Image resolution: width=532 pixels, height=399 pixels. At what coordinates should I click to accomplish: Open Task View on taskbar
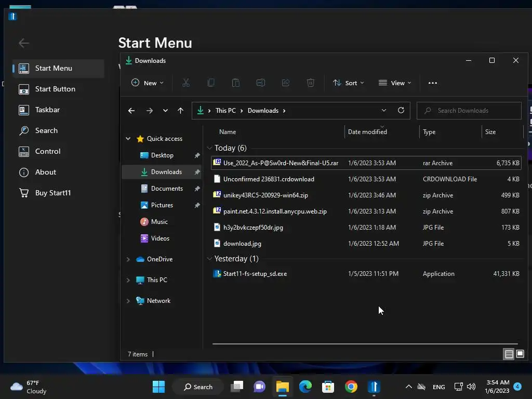237,387
